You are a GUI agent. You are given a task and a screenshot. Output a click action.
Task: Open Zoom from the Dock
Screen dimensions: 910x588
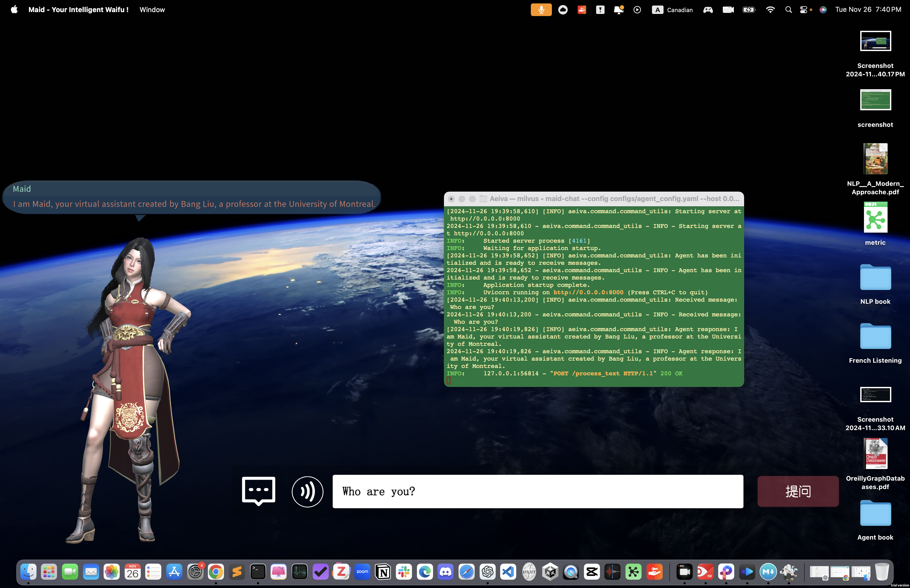pos(362,572)
